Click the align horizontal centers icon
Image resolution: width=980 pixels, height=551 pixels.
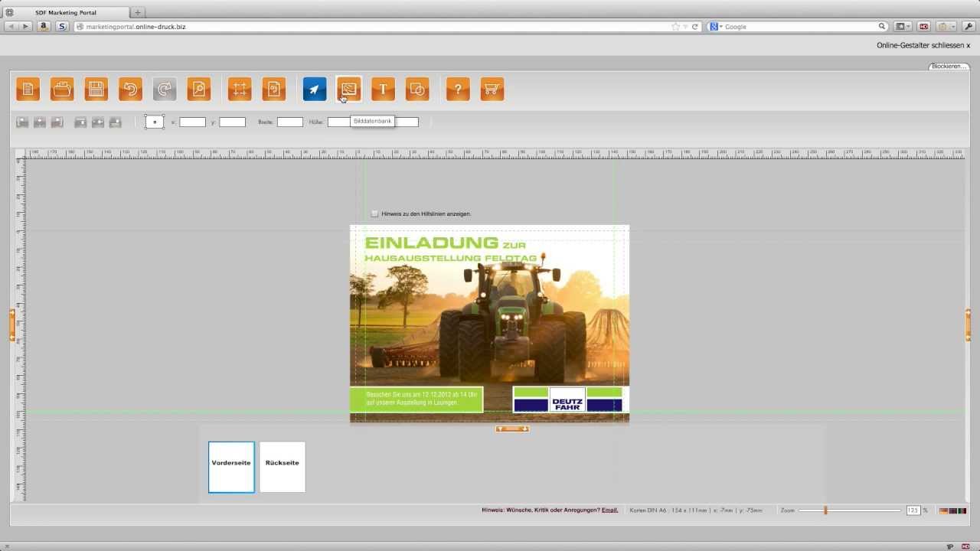coord(39,122)
